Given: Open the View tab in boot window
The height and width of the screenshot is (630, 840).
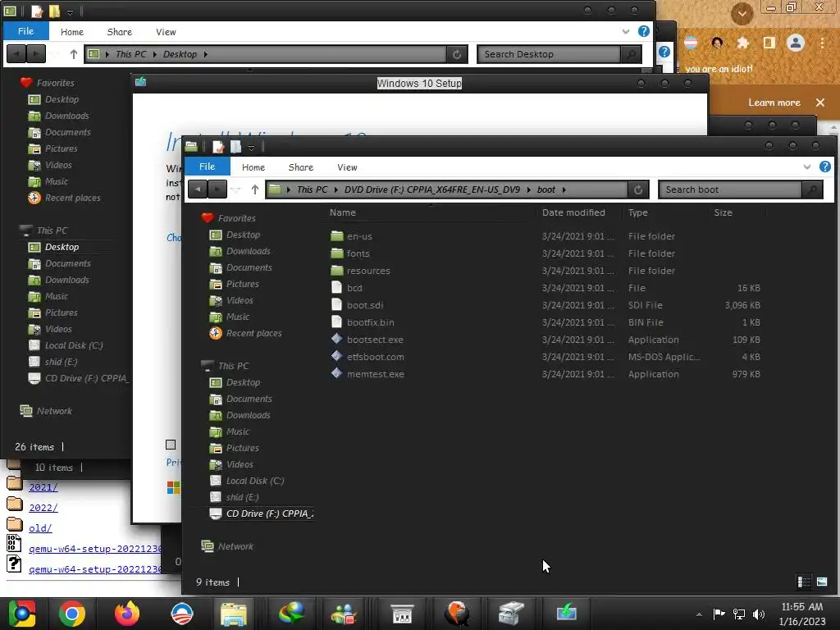Looking at the screenshot, I should [347, 167].
